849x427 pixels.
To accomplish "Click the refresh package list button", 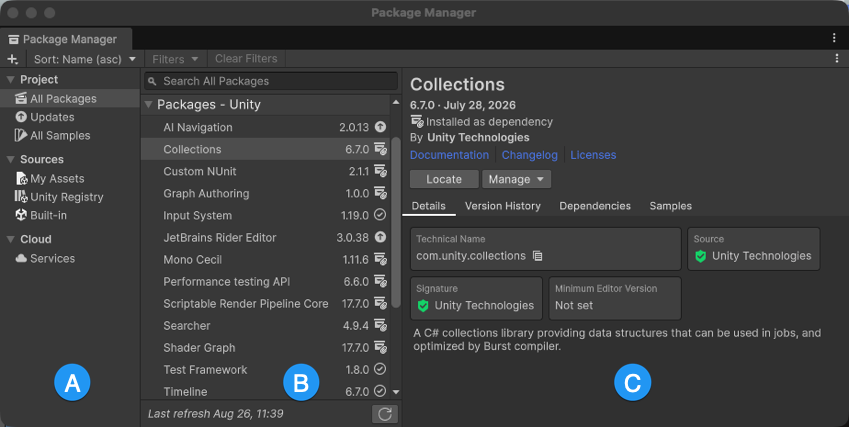I will click(x=385, y=414).
